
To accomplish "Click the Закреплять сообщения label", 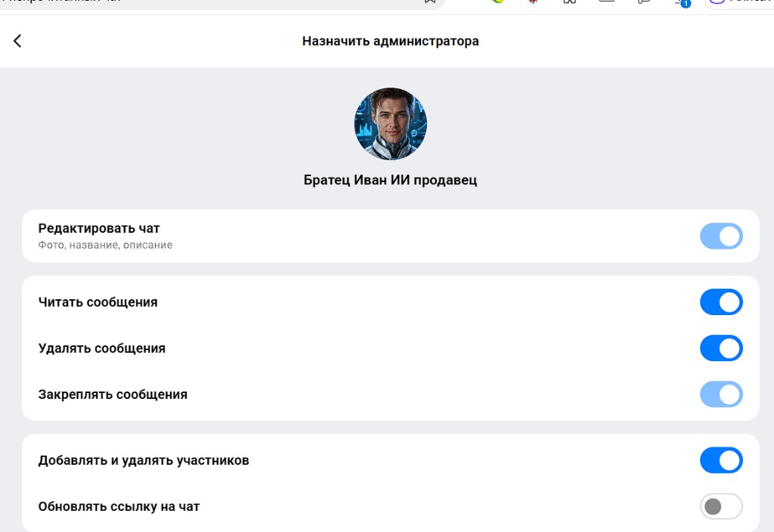I will 113,394.
